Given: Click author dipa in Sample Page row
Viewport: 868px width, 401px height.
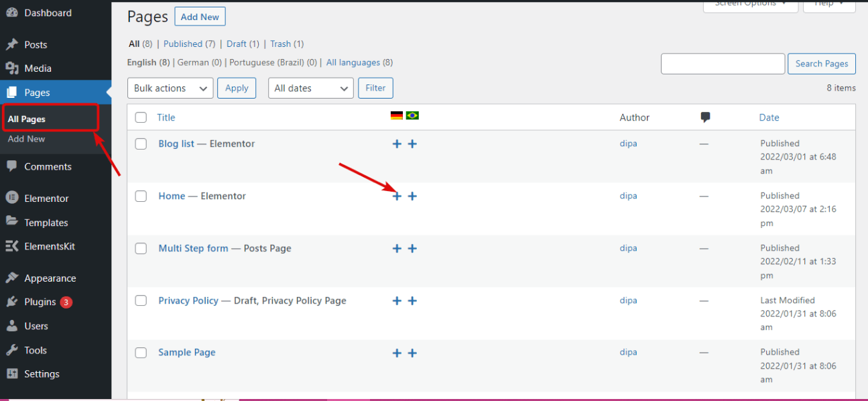Looking at the screenshot, I should (x=628, y=352).
